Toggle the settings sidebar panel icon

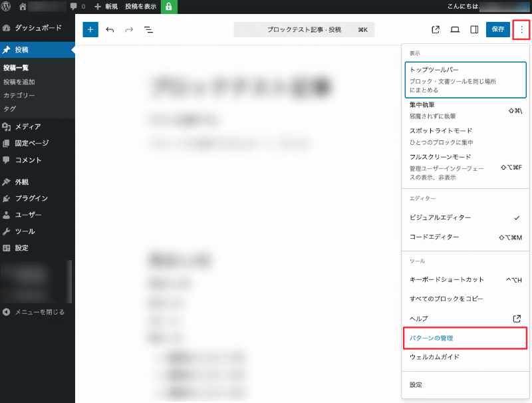click(x=475, y=29)
